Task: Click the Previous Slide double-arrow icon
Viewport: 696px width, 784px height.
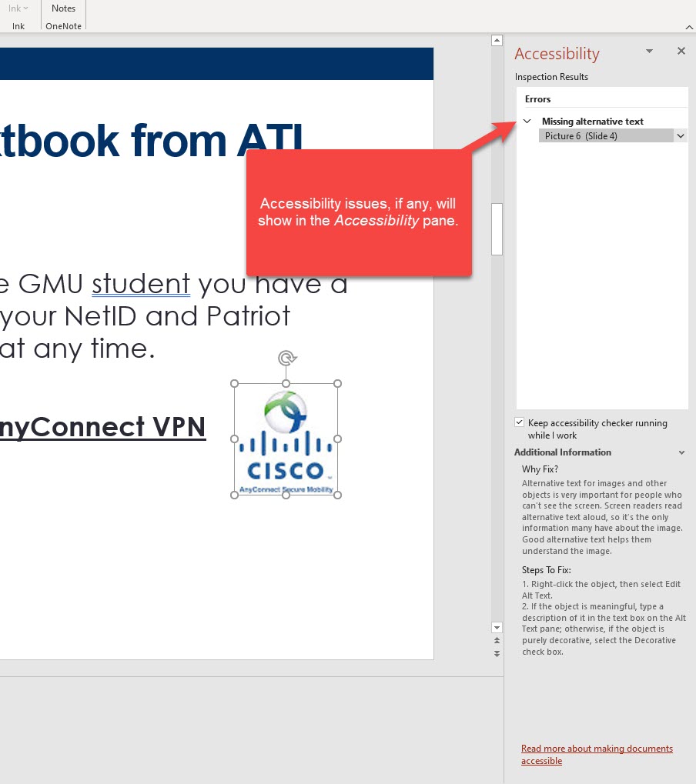Action: pos(497,640)
